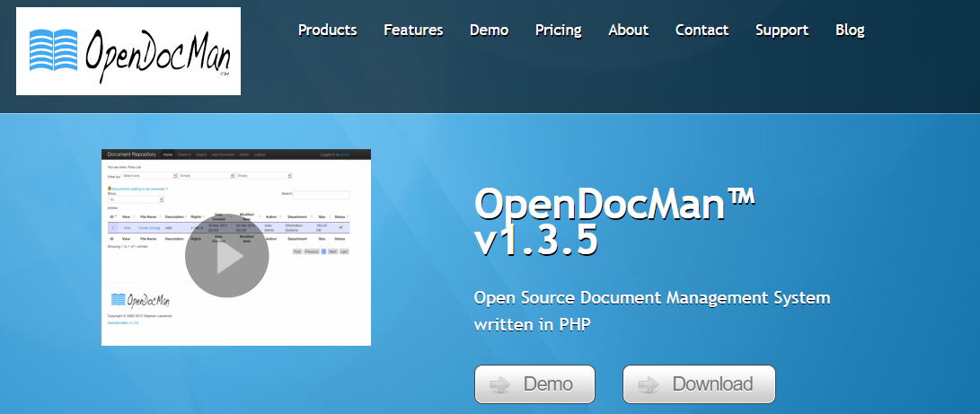This screenshot has width=980, height=414.
Task: Click the arrow icon on Demo button
Action: point(500,384)
